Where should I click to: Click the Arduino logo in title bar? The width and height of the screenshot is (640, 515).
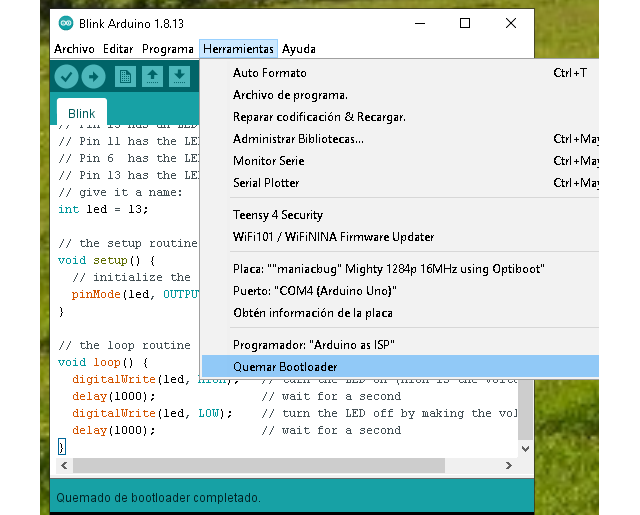click(x=65, y=22)
